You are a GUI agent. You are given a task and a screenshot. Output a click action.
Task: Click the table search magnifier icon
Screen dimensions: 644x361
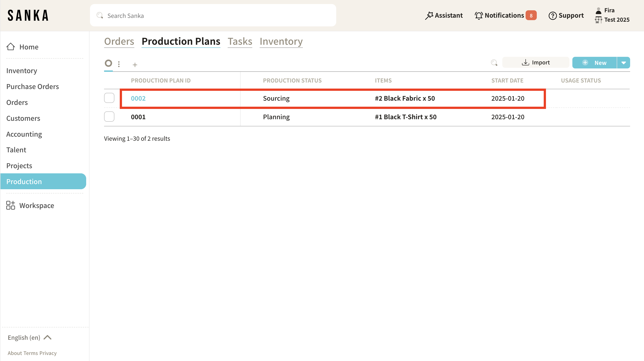pos(494,63)
